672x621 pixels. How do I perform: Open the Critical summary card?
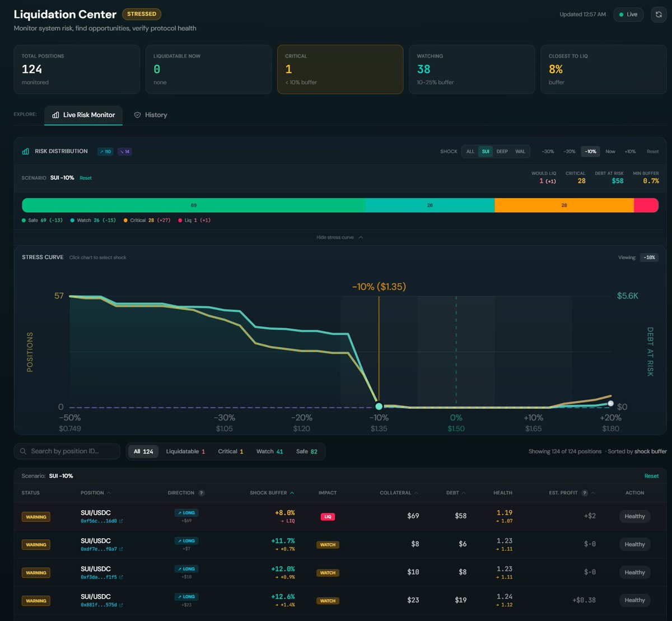pos(340,69)
